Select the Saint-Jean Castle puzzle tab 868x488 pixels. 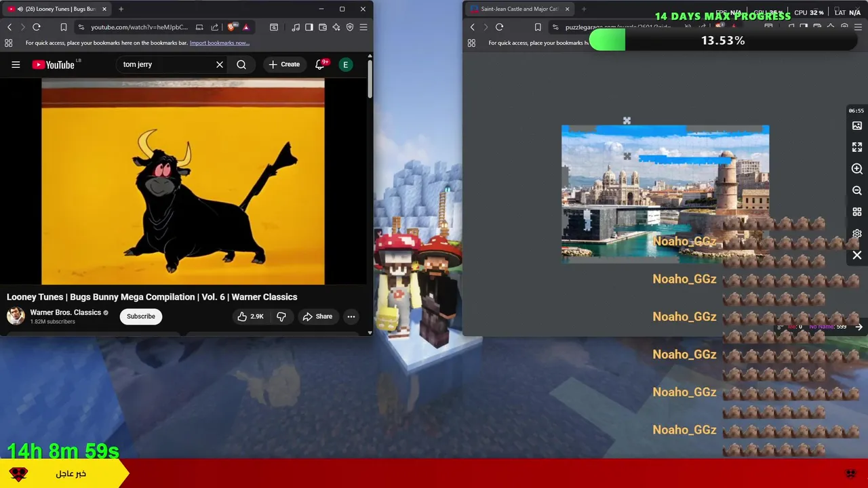pos(519,9)
